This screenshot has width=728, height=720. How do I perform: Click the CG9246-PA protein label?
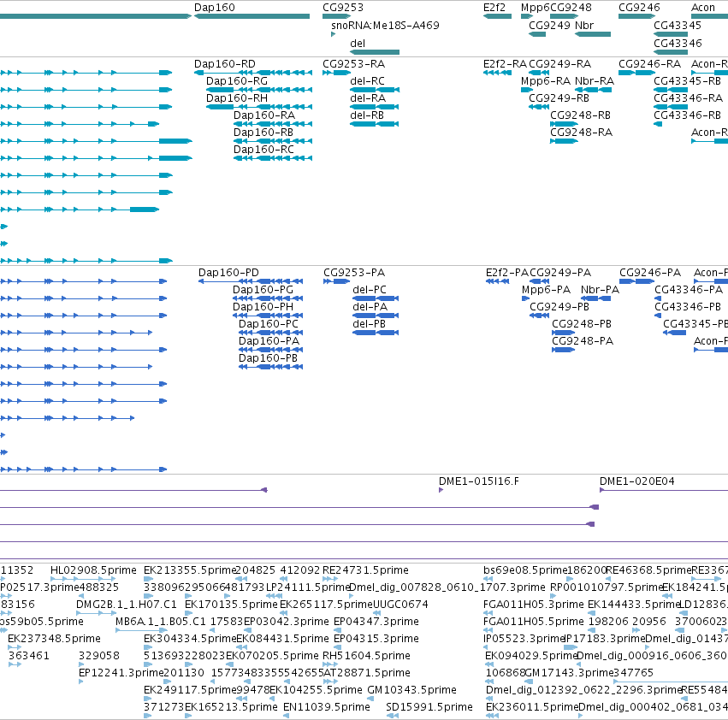[650, 273]
